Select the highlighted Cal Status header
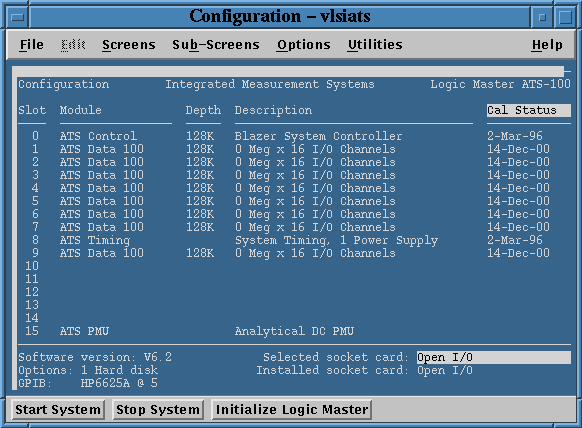The image size is (582, 428). pyautogui.click(x=529, y=110)
